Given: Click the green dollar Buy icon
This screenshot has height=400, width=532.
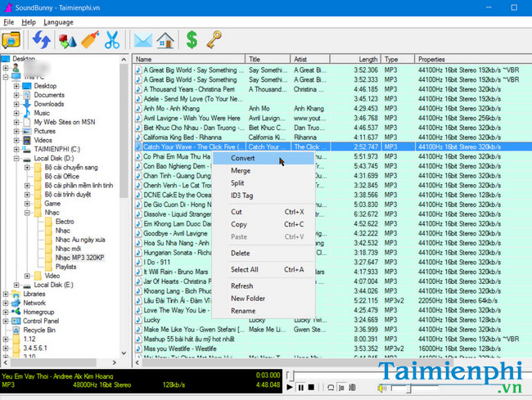Looking at the screenshot, I should click(192, 39).
